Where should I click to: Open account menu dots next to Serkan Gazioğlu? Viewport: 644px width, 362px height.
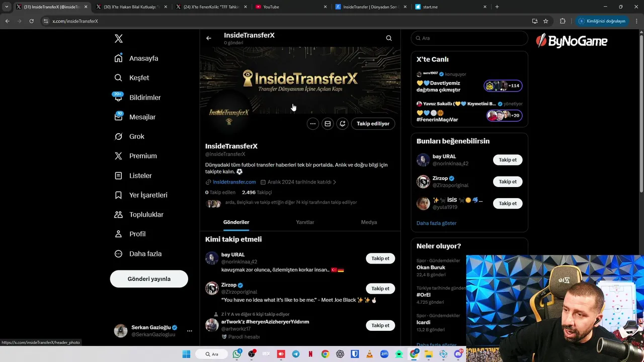pyautogui.click(x=189, y=331)
